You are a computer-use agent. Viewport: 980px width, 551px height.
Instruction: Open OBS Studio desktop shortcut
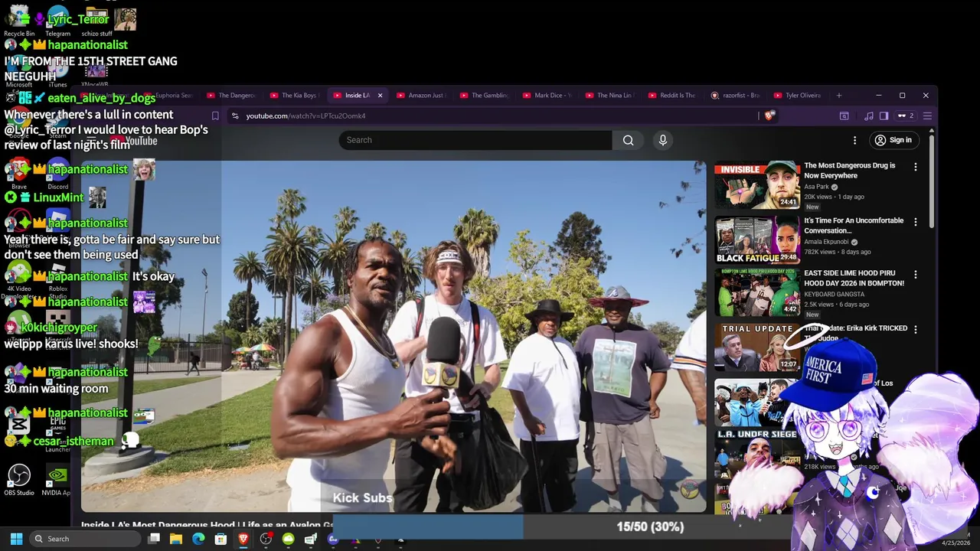19,480
